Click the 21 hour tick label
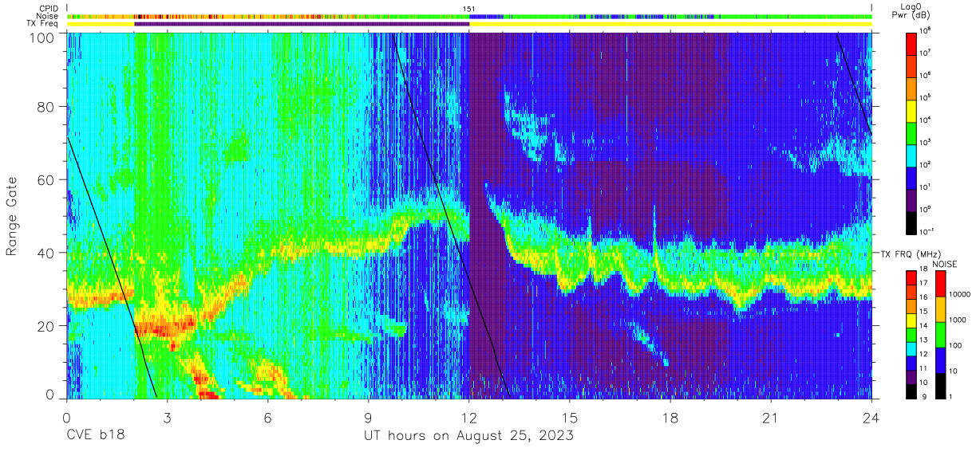980x452 pixels. 771,417
